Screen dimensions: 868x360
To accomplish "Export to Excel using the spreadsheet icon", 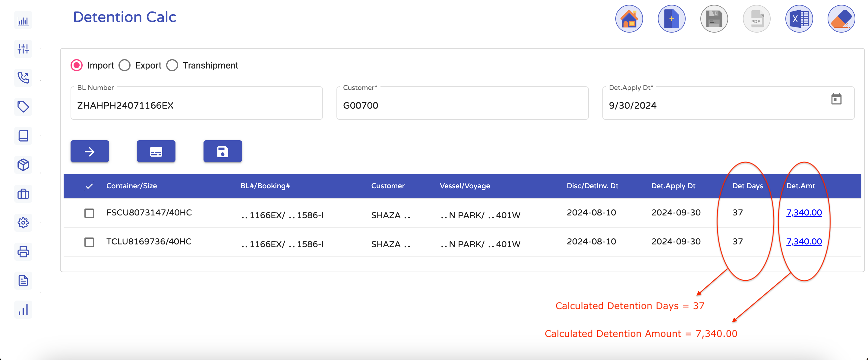I will tap(799, 19).
